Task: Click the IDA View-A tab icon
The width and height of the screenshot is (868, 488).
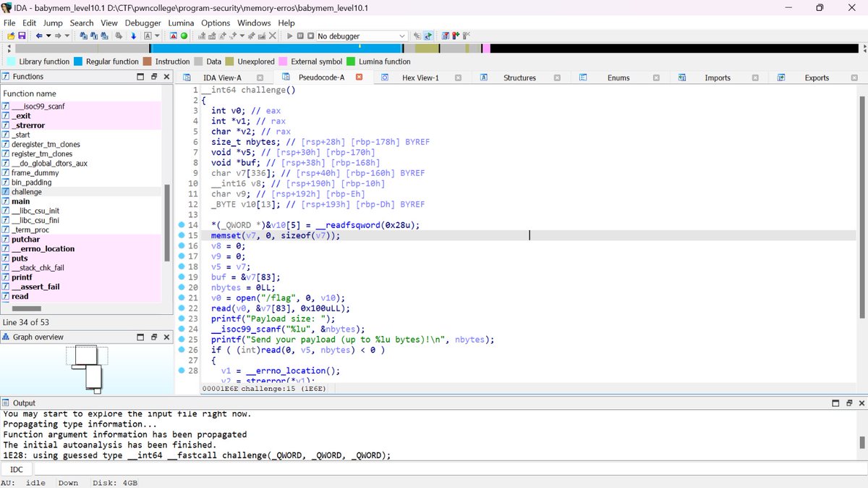Action: click(x=187, y=77)
